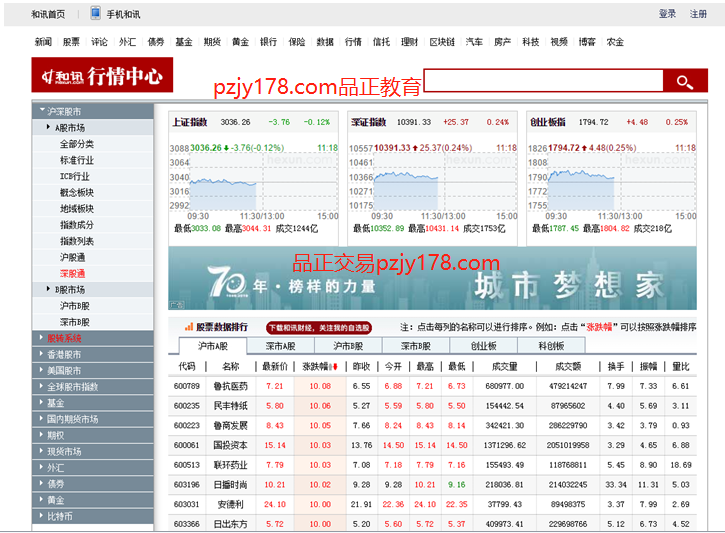The height and width of the screenshot is (533, 725).
Task: Open the 深证指数 intraday chart
Action: pos(432,183)
